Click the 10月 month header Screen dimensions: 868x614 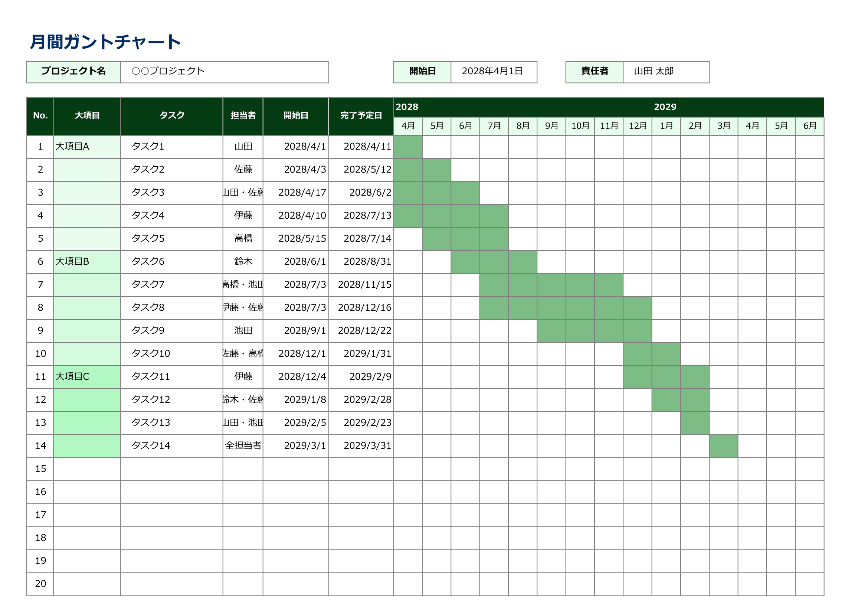580,126
